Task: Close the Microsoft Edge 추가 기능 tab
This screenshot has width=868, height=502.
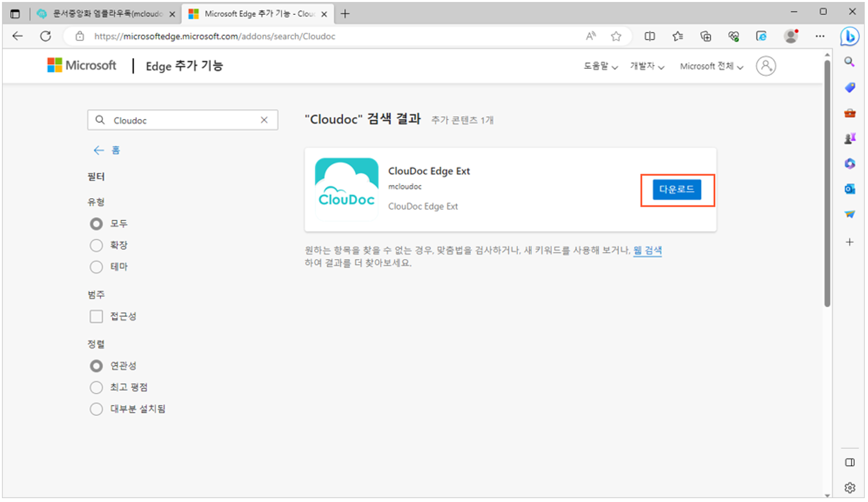Action: click(x=324, y=14)
